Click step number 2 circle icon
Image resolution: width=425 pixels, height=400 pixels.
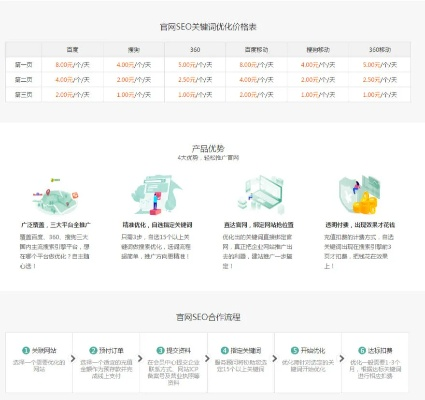pos(93,350)
